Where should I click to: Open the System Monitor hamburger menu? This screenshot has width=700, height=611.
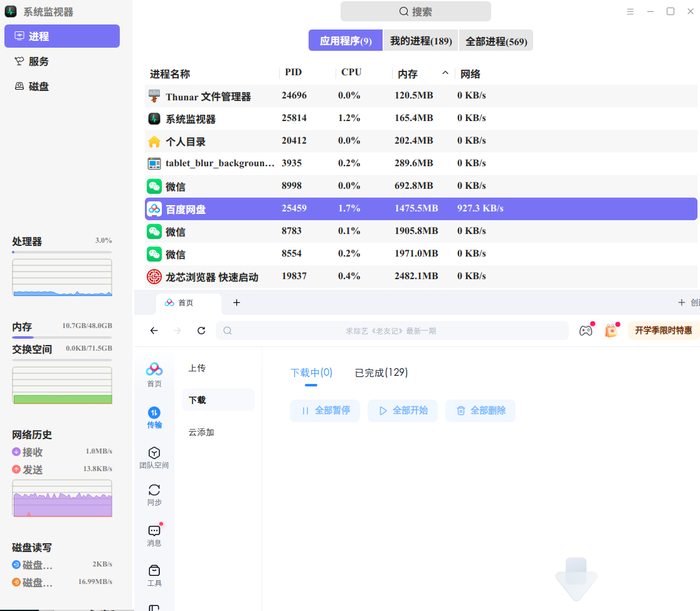tap(630, 12)
